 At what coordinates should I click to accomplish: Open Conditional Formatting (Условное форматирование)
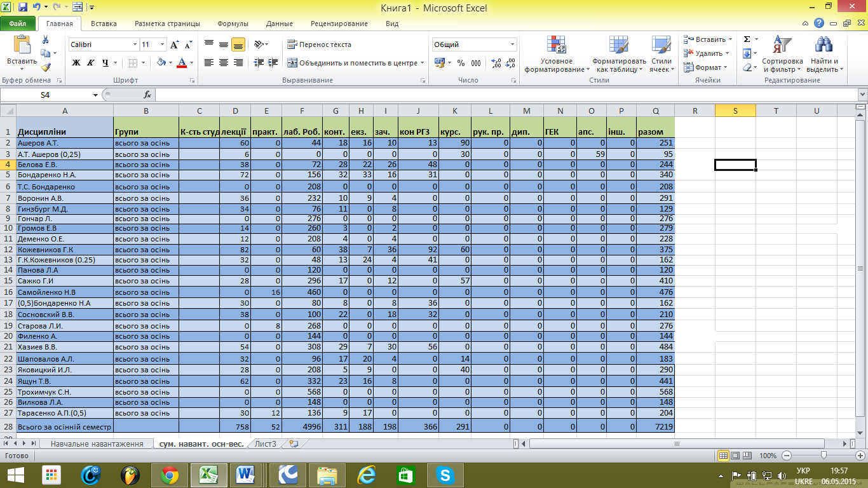point(557,53)
